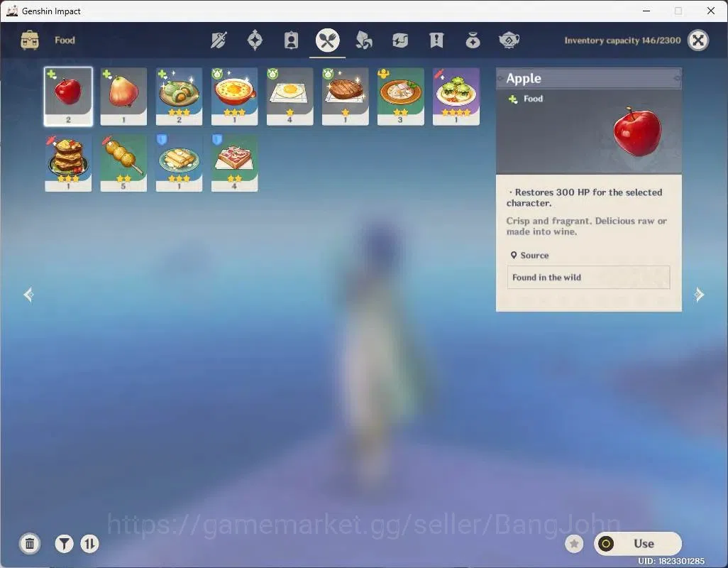Minimize the Genshin Impact window

(646, 11)
